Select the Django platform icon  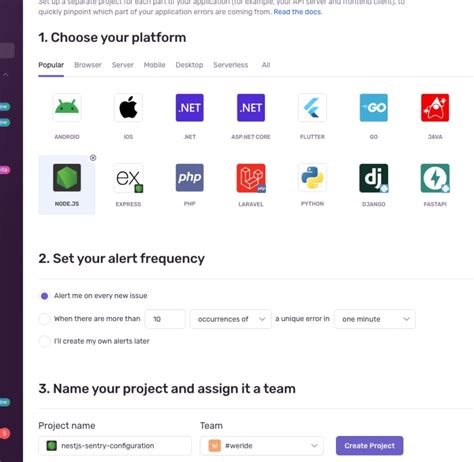[x=374, y=178]
